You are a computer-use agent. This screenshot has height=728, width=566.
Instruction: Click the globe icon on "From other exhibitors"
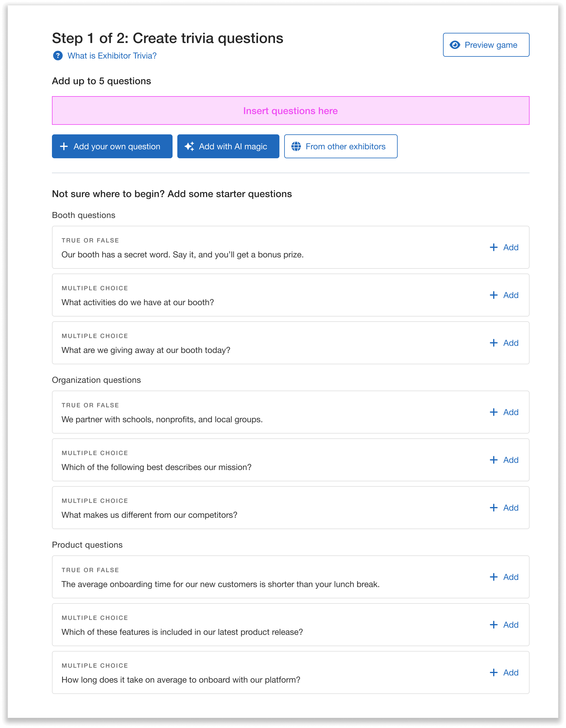click(297, 146)
